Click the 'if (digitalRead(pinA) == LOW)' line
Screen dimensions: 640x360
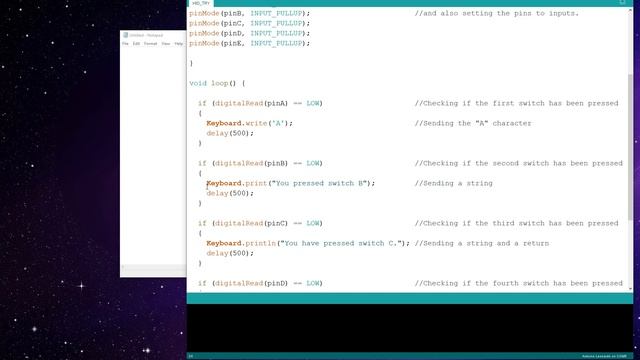260,103
